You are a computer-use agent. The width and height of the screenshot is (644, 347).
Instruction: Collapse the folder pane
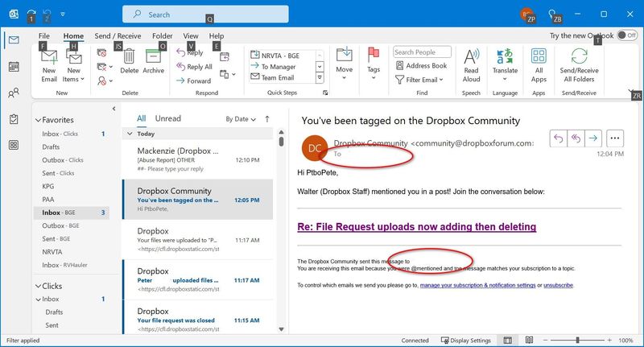coord(114,109)
